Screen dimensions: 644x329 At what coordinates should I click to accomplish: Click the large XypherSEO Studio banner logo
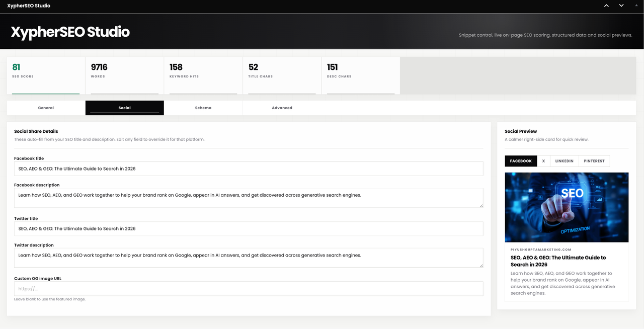tap(70, 32)
